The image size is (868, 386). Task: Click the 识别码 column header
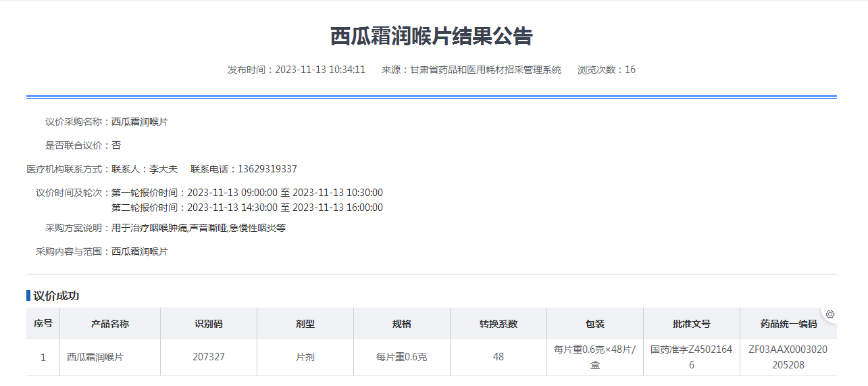coord(209,324)
